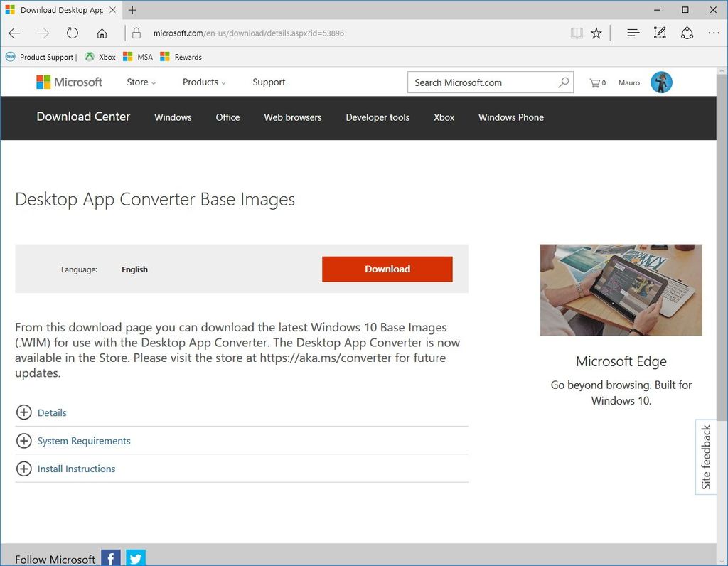
Task: Add this page to favorites
Action: pyautogui.click(x=596, y=33)
